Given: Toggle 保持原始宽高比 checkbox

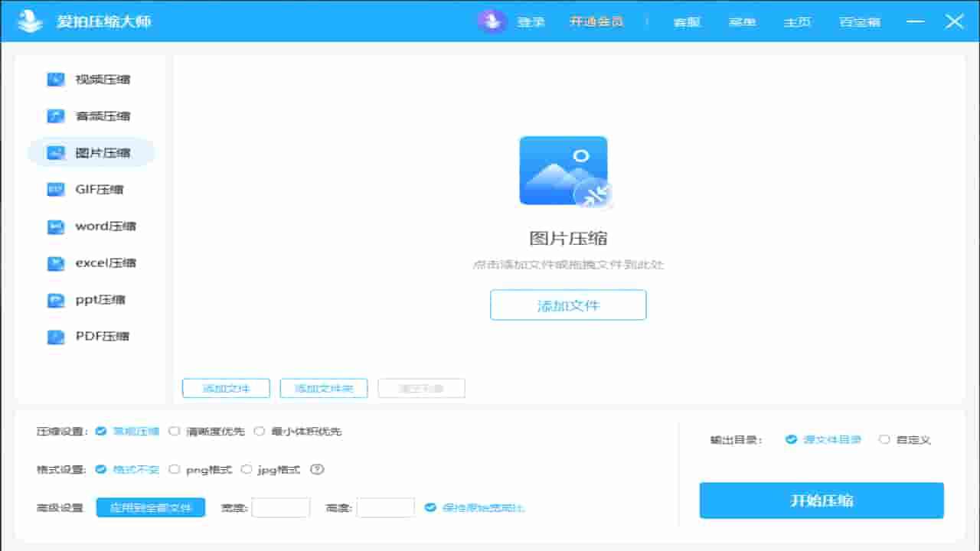Looking at the screenshot, I should pyautogui.click(x=430, y=507).
